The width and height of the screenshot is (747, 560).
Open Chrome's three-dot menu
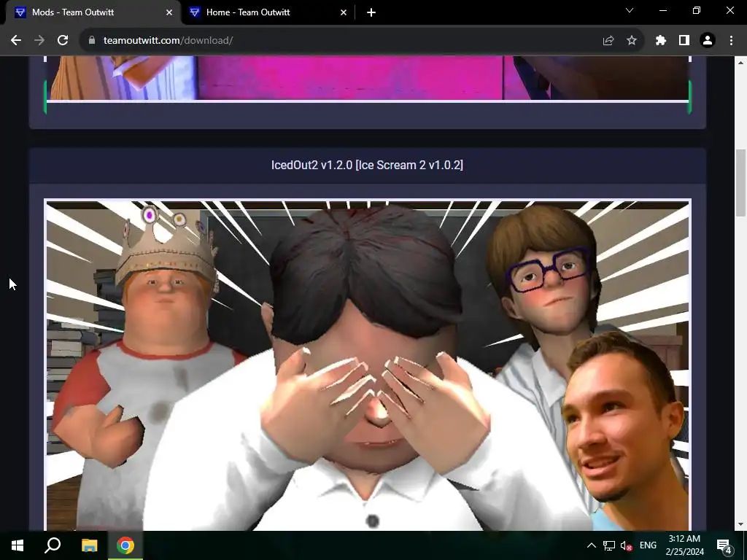[x=731, y=41]
